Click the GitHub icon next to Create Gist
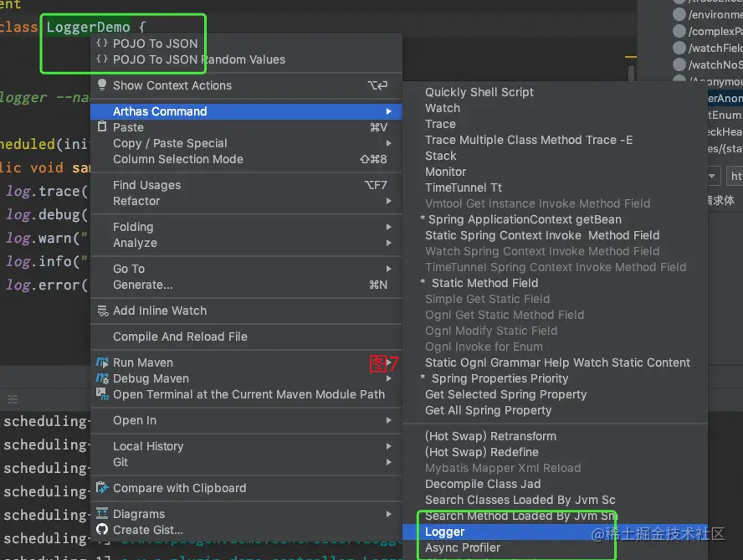Screen dimensions: 743x560 click(102, 530)
